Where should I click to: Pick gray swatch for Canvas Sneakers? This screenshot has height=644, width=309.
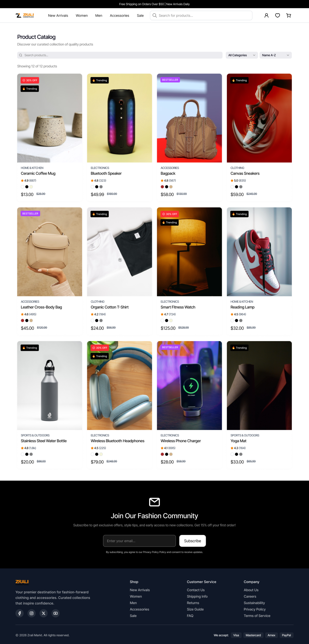click(x=241, y=187)
